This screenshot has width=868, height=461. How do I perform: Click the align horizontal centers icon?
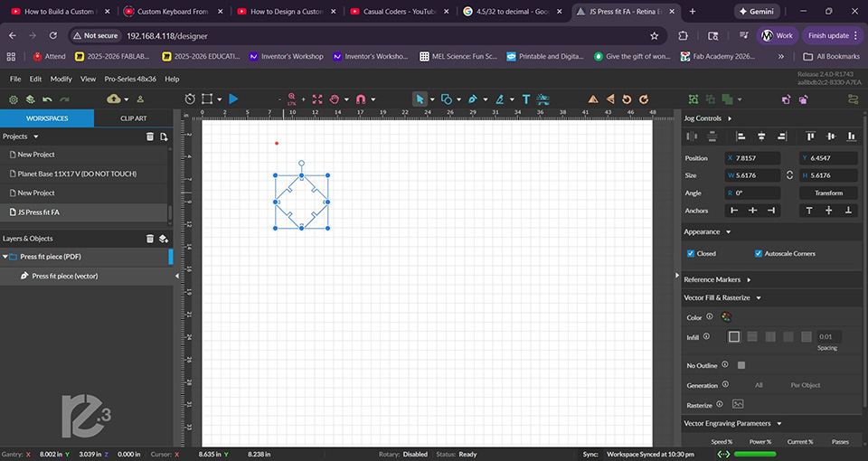[x=761, y=136]
